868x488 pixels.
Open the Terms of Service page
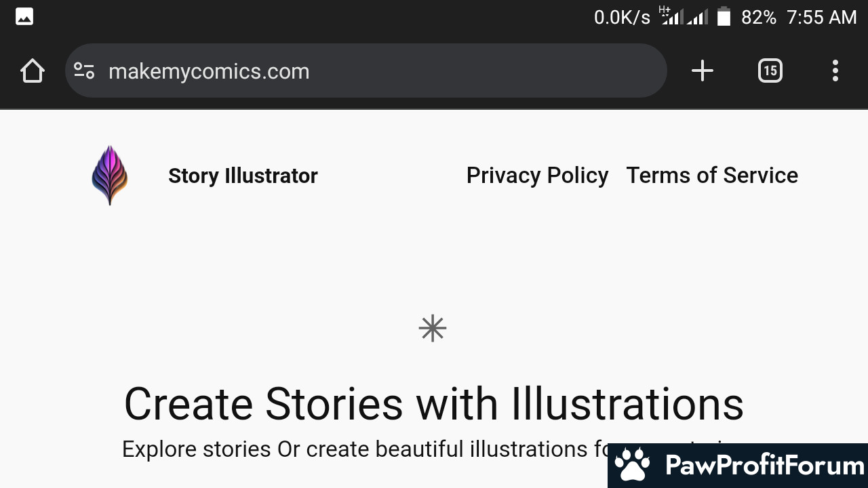[x=712, y=176]
